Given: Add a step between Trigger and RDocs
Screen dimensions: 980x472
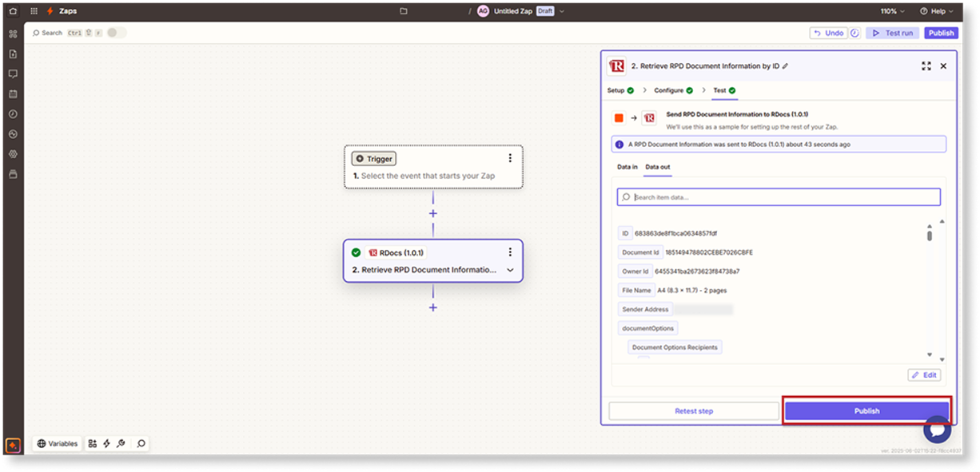Looking at the screenshot, I should (433, 213).
